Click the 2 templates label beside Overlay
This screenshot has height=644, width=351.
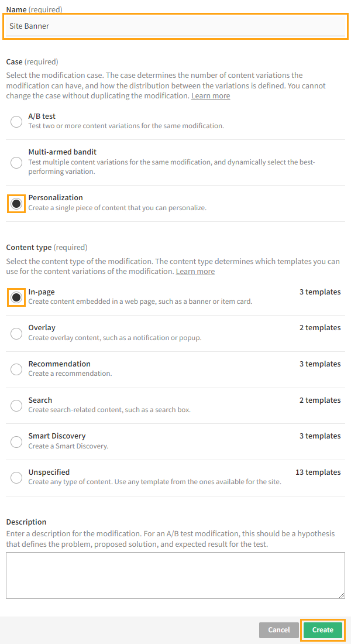[x=320, y=327]
